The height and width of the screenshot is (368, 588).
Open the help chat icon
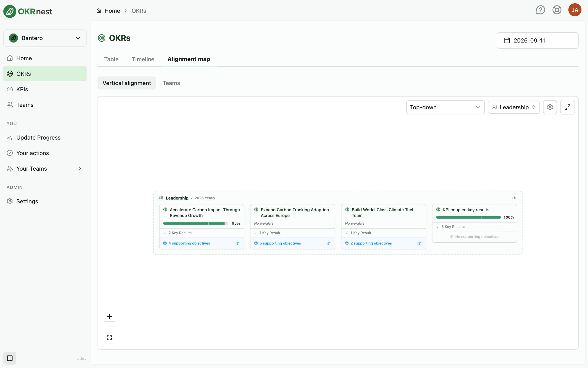point(540,10)
